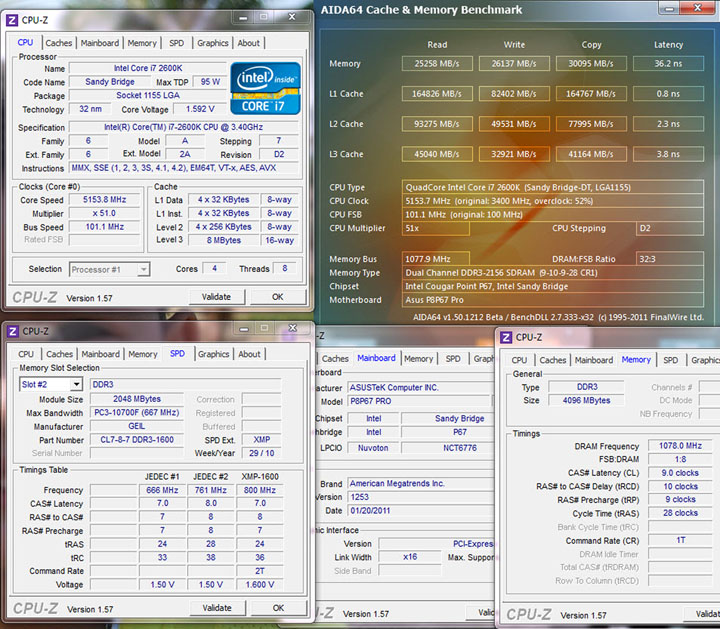Click the CPU-Z icon in the SPD window title bar
This screenshot has width=720, height=629.
12,331
